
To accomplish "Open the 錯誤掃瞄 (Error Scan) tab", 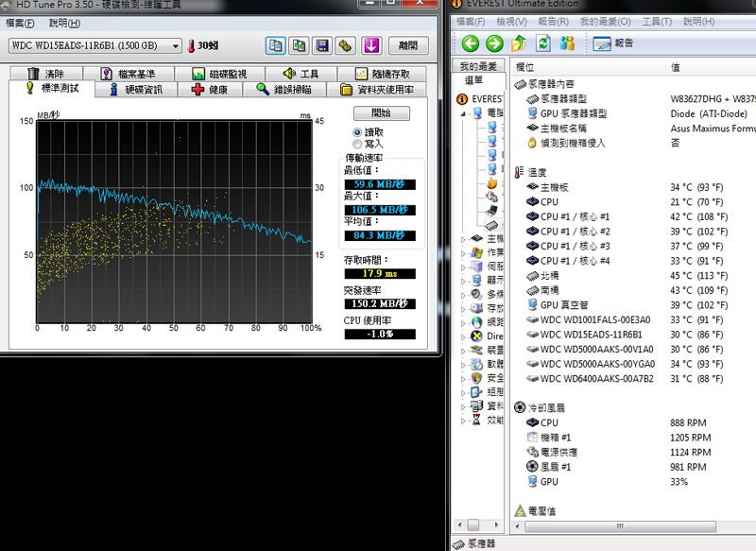I will point(290,90).
